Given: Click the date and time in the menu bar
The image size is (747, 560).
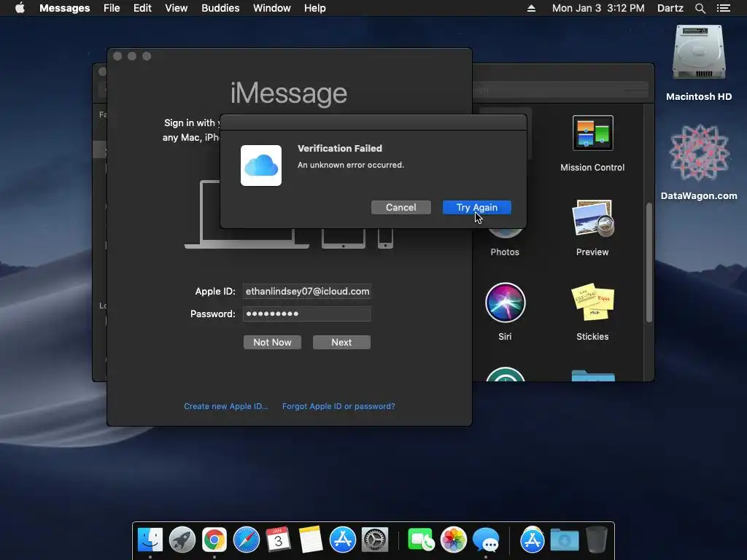Looking at the screenshot, I should pos(598,8).
